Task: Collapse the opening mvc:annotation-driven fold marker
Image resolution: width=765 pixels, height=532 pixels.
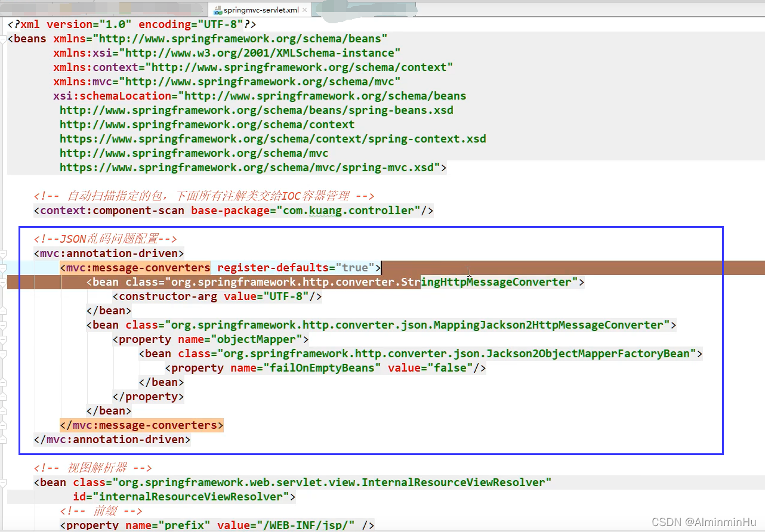Action: [2, 254]
